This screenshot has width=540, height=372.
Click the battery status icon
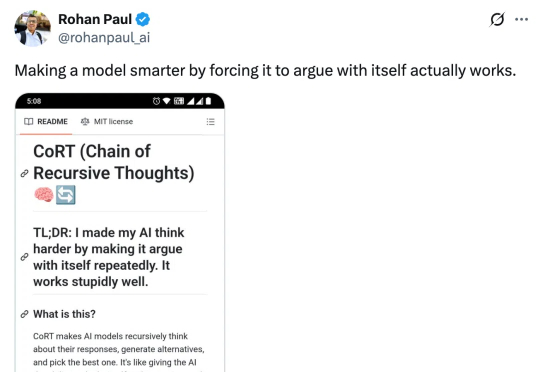[208, 101]
